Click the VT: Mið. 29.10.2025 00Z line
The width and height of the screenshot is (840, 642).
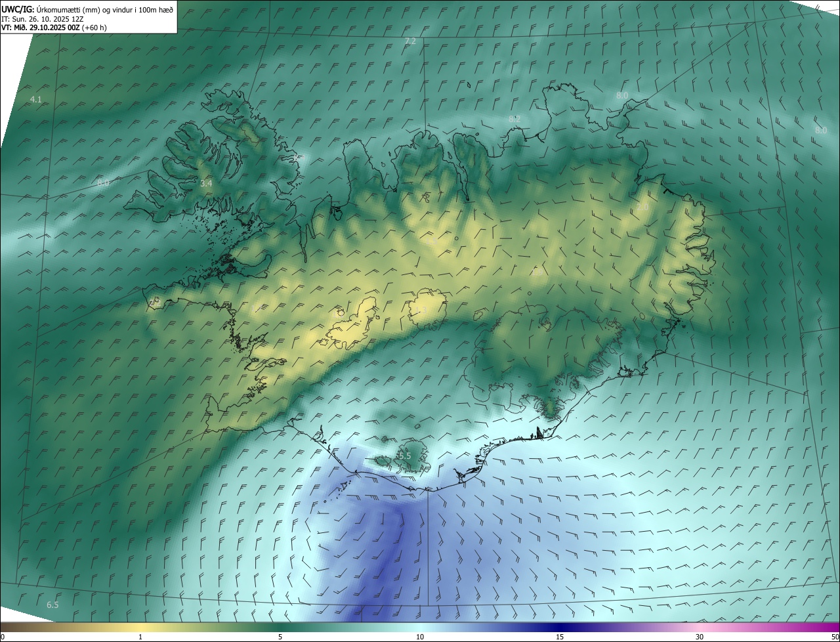pos(54,28)
